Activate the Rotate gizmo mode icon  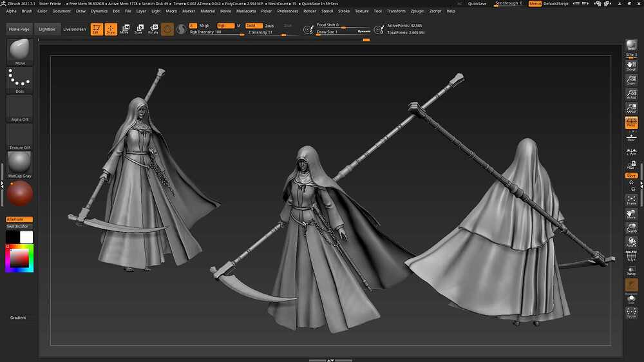pyautogui.click(x=153, y=29)
